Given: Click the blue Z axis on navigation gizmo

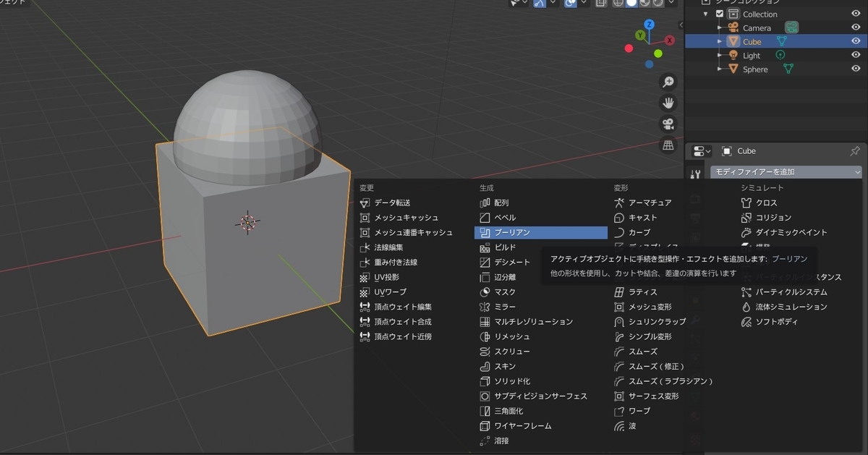Looking at the screenshot, I should point(650,24).
